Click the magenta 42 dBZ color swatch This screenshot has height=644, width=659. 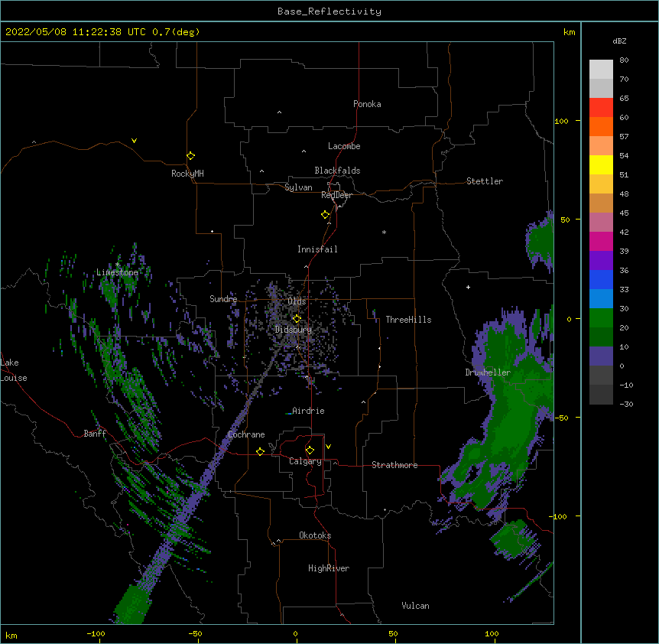point(601,241)
